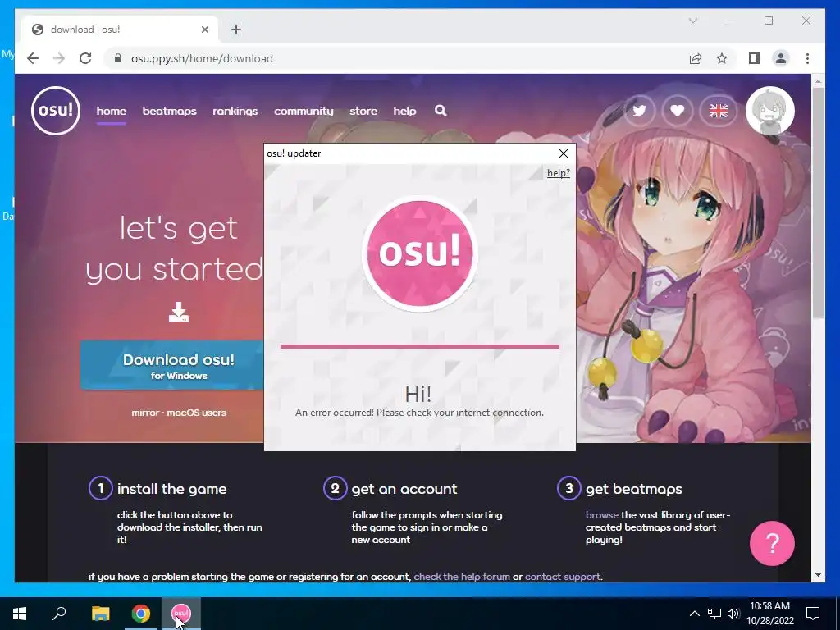Reload the osu! download page
Viewport: 840px width, 630px height.
[85, 58]
